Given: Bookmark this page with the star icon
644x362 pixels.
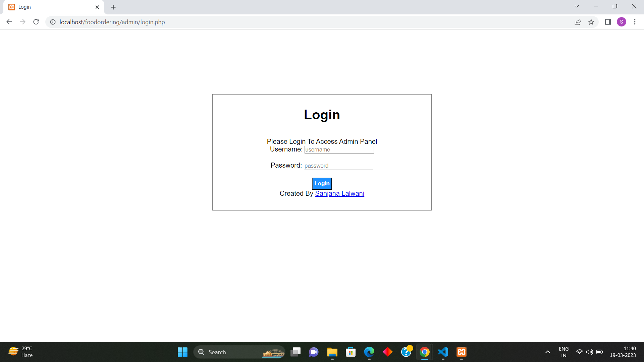Looking at the screenshot, I should pos(591,22).
